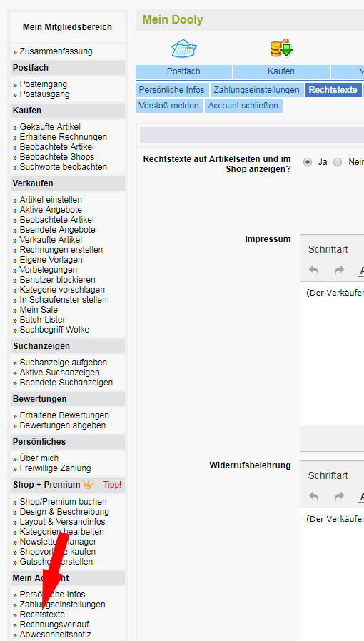The image size is (364, 641).
Task: Open Posteingang link
Action: click(44, 84)
